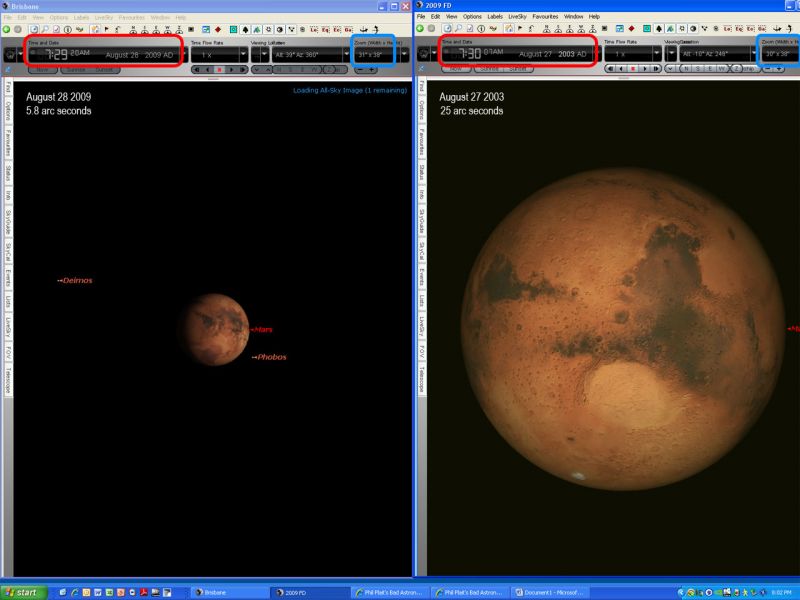Open the Zoom dropdown arrow in Brisbane window
This screenshot has width=800, height=600.
pyautogui.click(x=405, y=54)
